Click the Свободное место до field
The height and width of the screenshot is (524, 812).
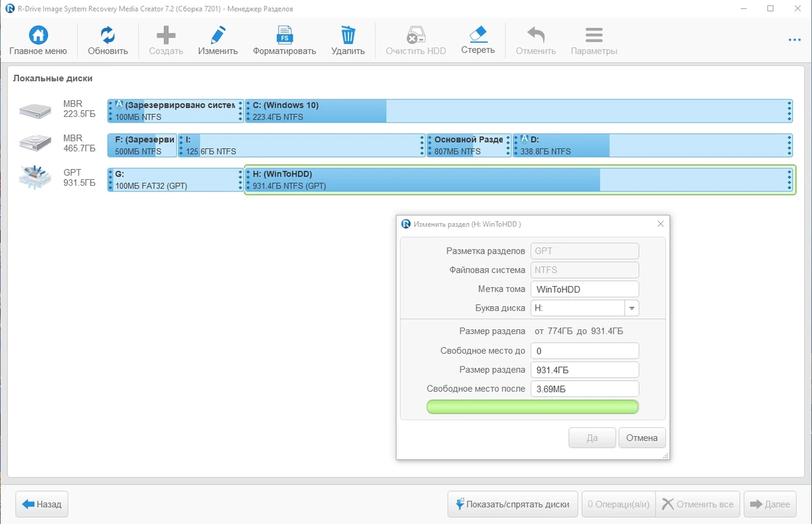click(585, 351)
